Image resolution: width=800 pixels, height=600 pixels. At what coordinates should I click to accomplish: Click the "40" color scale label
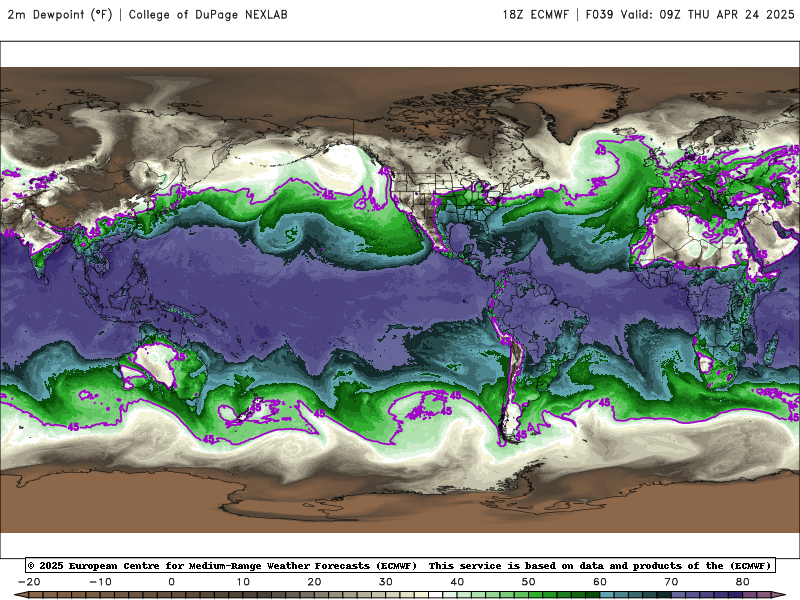click(x=457, y=582)
